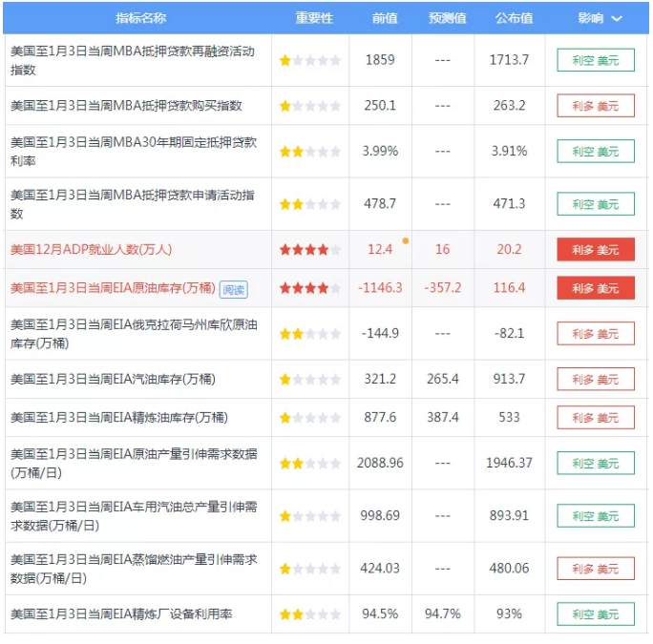
Task: Select previous value -1146.3
Action: 380,287
